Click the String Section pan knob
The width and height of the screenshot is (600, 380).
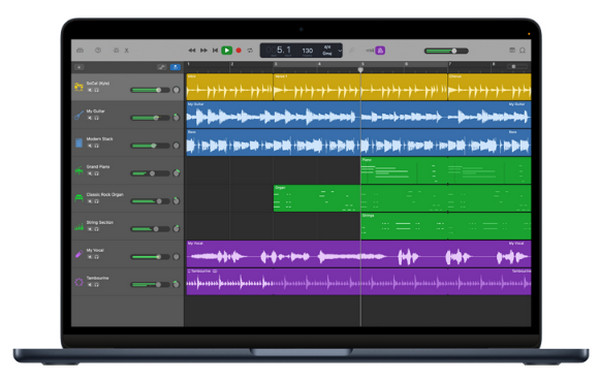(176, 229)
